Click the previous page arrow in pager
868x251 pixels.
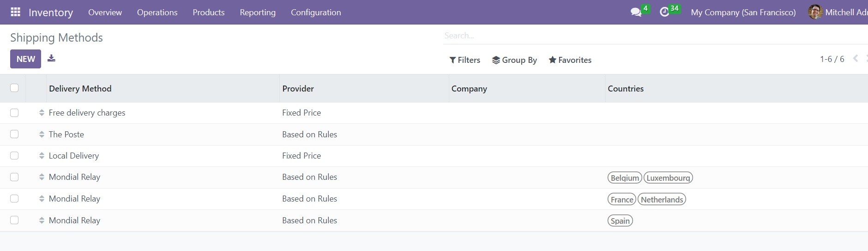point(856,59)
